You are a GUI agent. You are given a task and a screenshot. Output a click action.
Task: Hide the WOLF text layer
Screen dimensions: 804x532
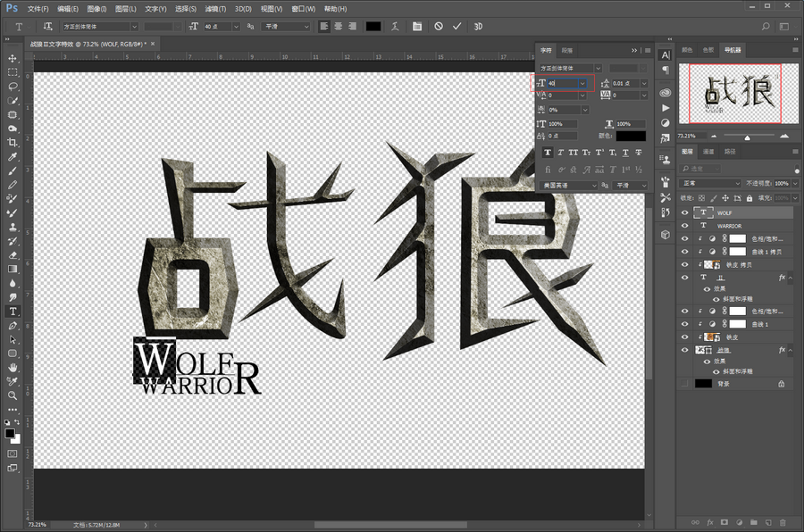[x=684, y=213]
